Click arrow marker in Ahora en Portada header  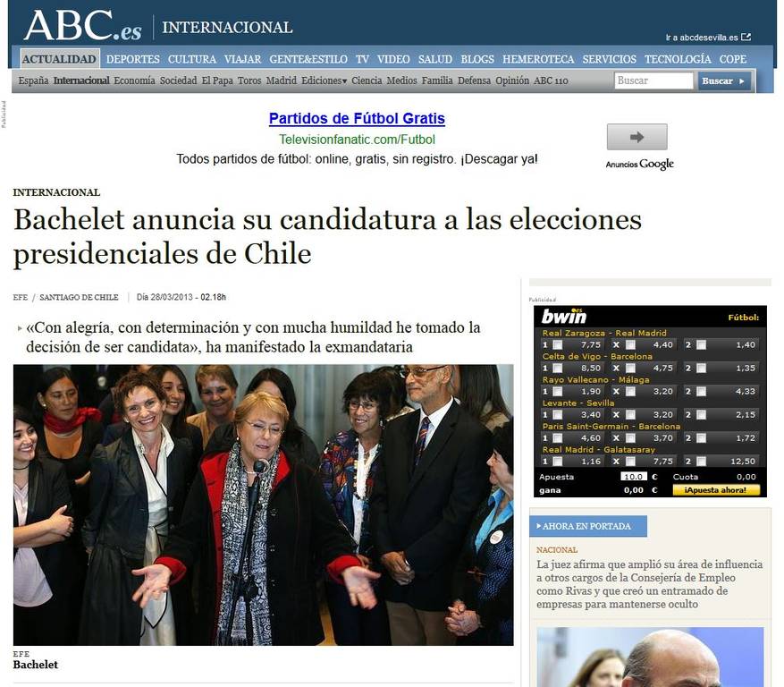pos(538,526)
